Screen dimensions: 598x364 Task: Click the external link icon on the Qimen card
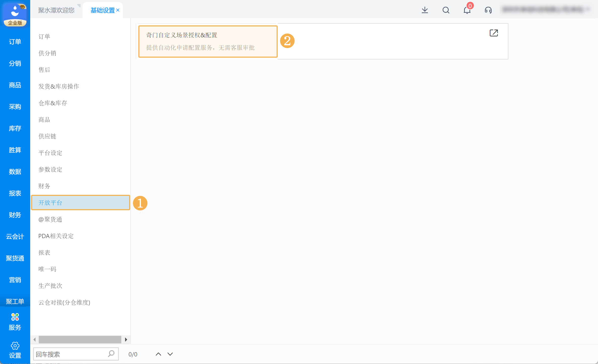tap(494, 33)
